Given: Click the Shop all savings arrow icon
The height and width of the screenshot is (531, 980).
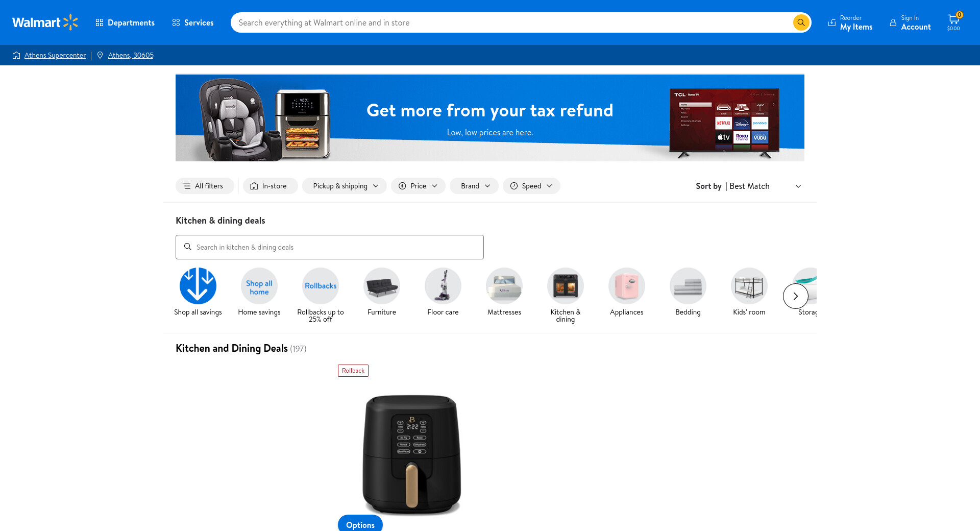Looking at the screenshot, I should point(198,286).
